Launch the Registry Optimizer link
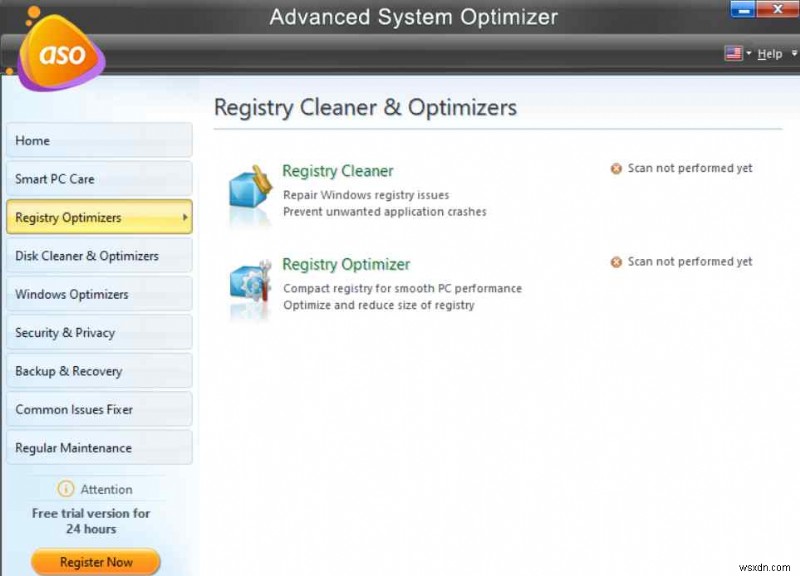 (346, 264)
